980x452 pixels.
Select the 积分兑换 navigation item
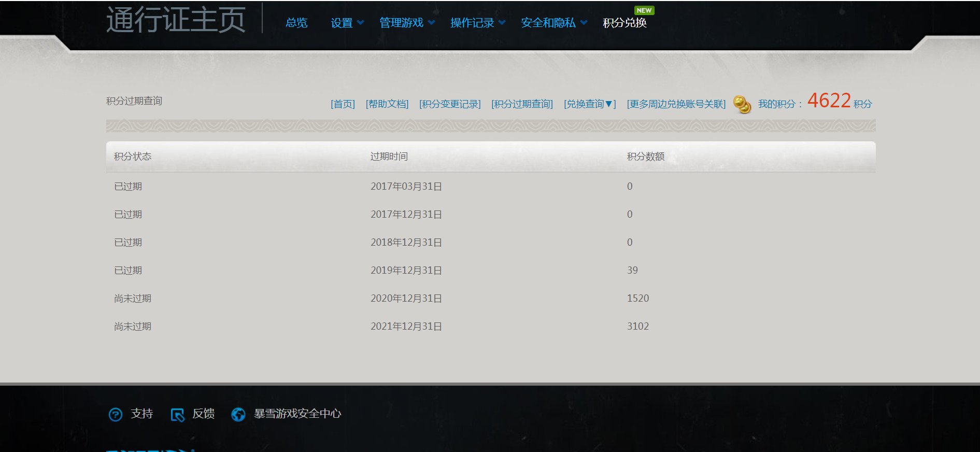[624, 23]
